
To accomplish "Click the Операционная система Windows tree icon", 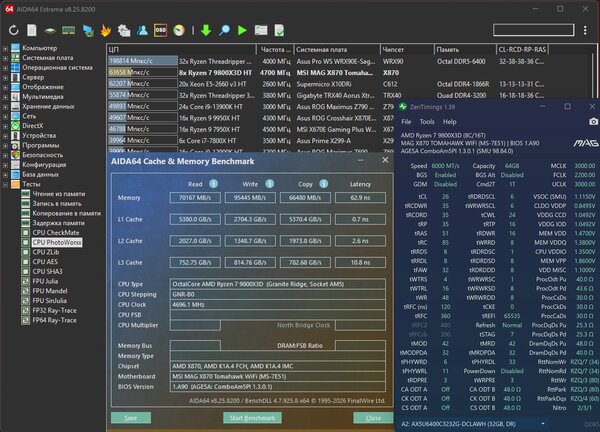I will 15,67.
